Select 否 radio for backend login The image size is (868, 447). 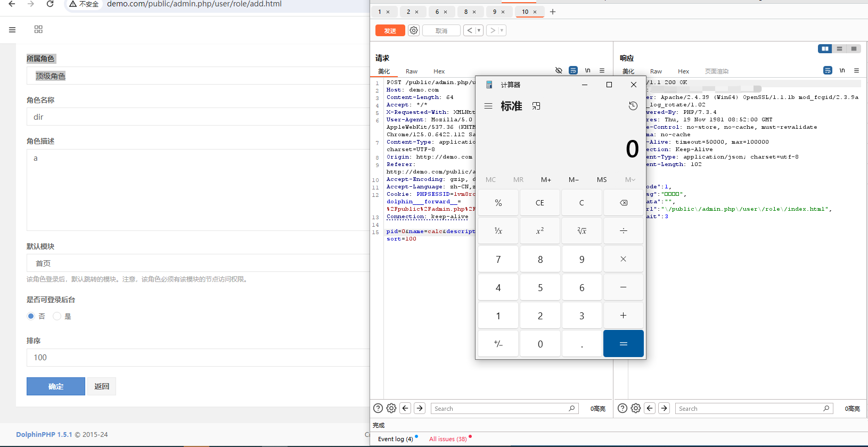click(x=31, y=316)
